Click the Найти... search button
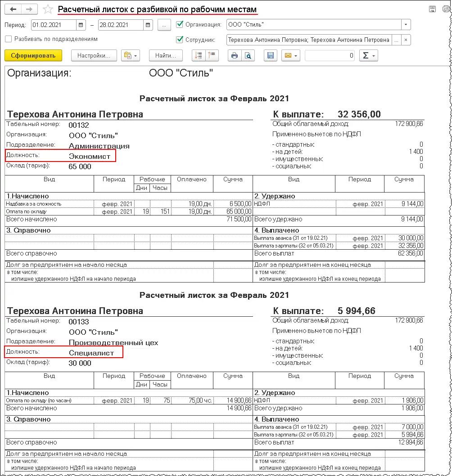The width and height of the screenshot is (452, 476). [166, 55]
